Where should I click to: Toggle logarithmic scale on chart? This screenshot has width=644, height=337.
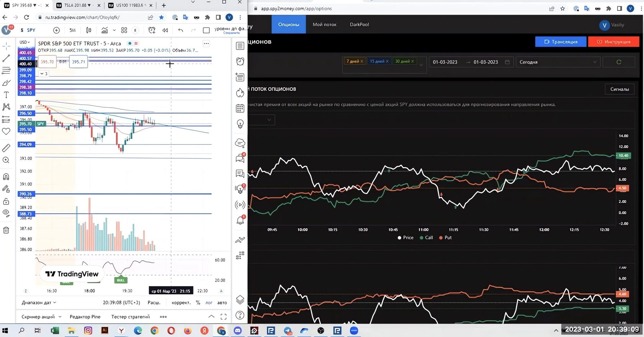click(209, 303)
